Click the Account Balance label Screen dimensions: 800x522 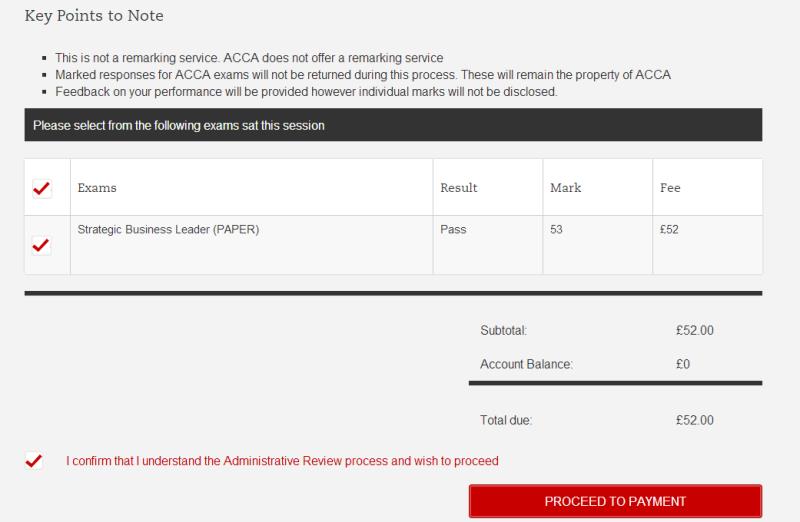pos(526,364)
